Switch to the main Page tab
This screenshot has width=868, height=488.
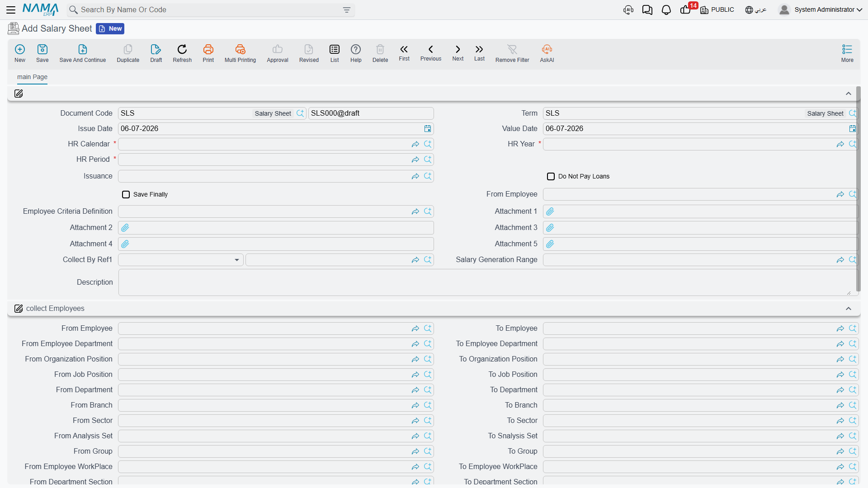click(x=32, y=77)
